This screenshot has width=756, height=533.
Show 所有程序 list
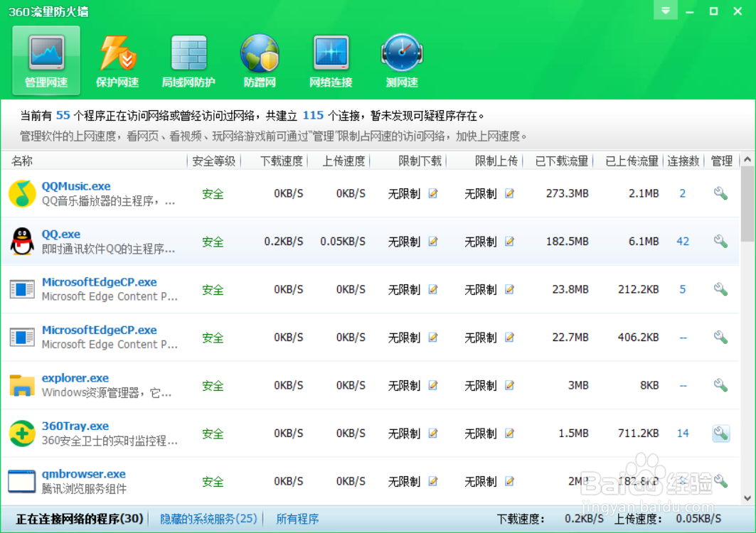297,519
